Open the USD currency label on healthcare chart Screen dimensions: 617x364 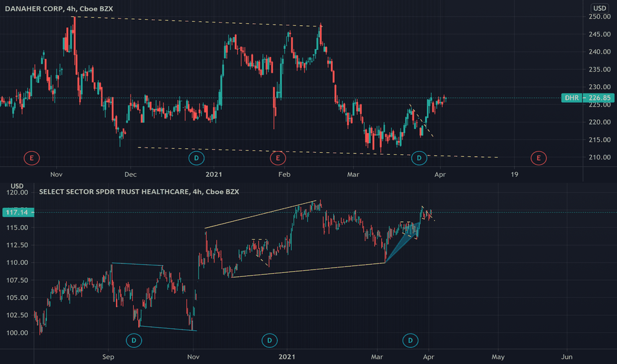coord(17,186)
